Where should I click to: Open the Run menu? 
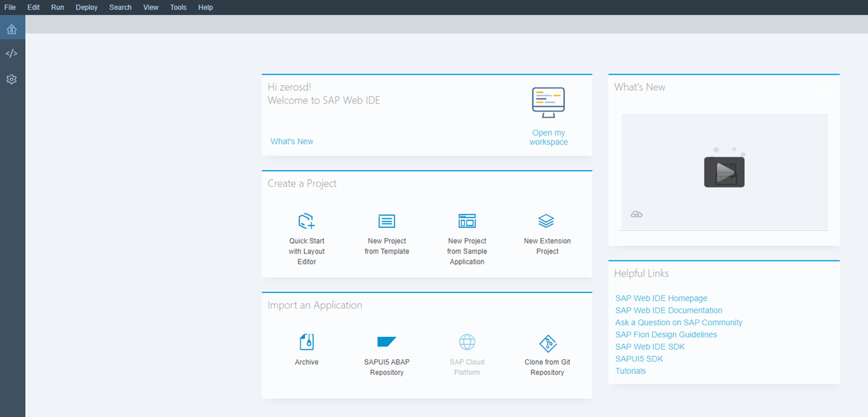point(58,7)
